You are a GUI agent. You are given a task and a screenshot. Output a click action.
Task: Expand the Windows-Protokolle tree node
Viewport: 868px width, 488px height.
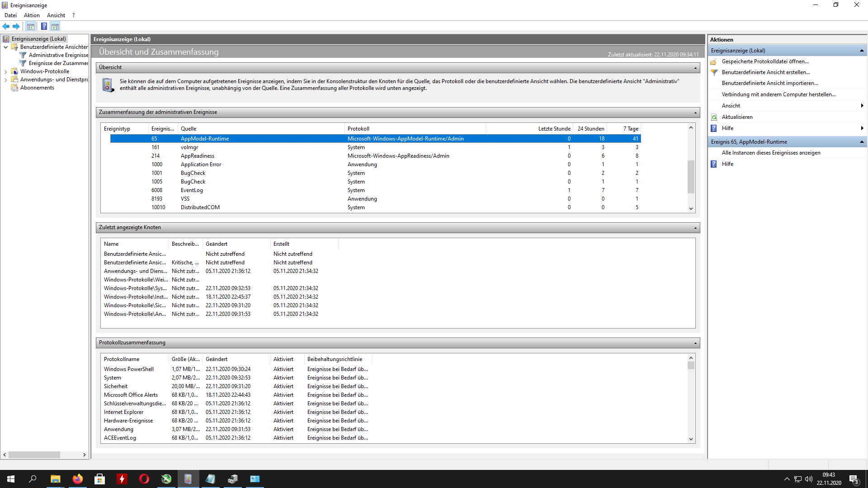pyautogui.click(x=5, y=71)
